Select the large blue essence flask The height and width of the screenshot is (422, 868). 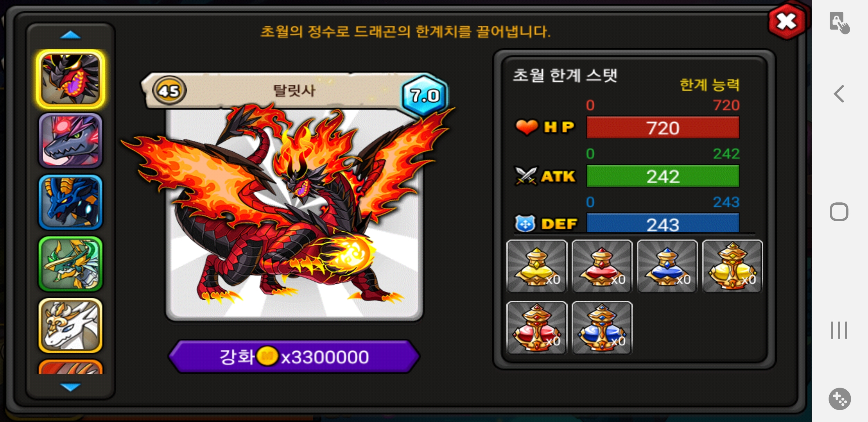tap(602, 328)
